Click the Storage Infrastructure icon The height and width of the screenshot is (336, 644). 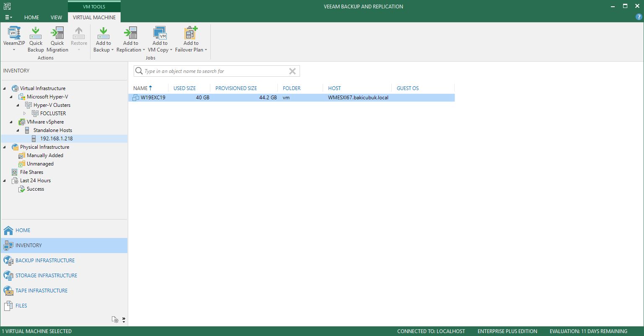coord(8,276)
